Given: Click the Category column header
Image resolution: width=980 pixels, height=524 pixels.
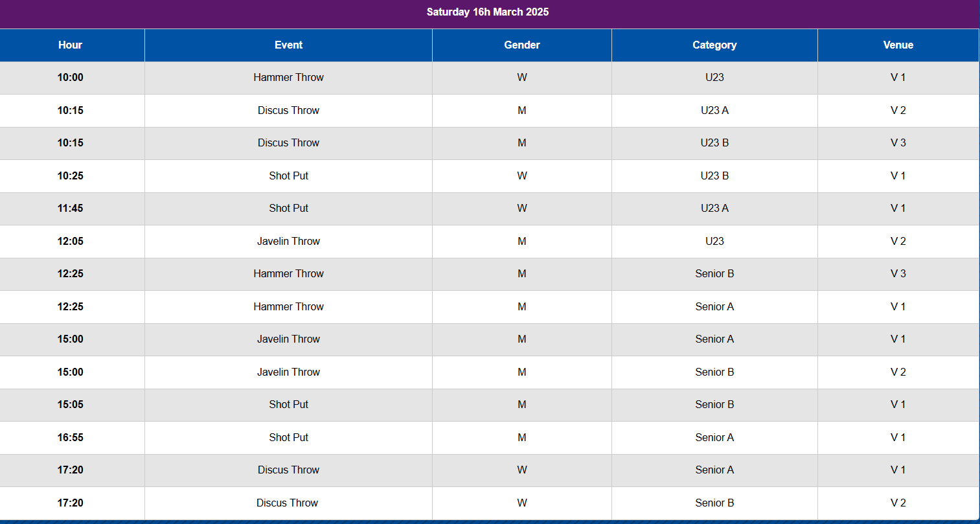Looking at the screenshot, I should pos(714,45).
